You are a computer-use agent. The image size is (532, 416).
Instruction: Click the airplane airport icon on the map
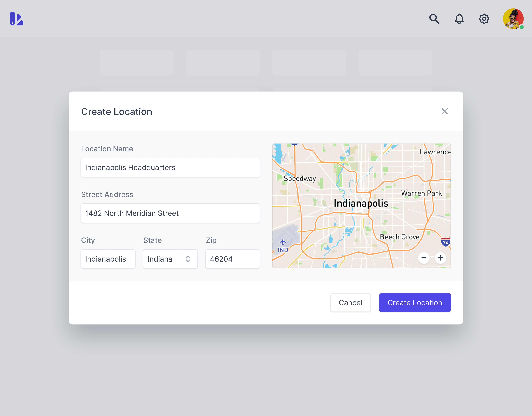pyautogui.click(x=283, y=242)
